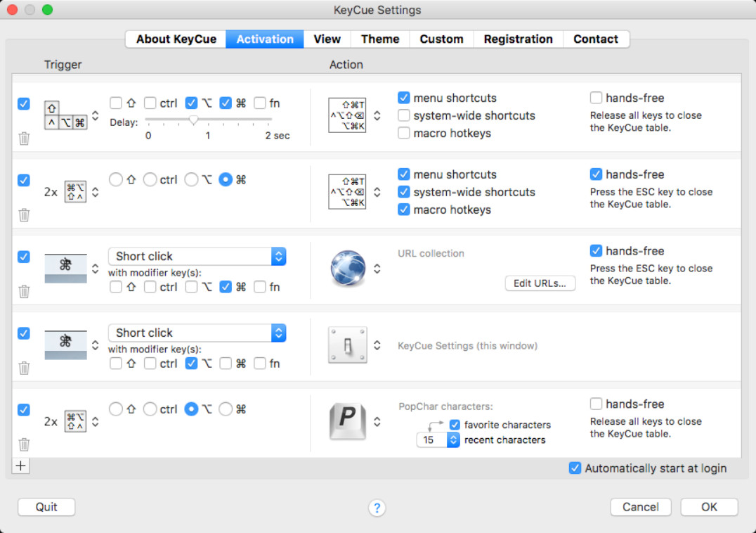Viewport: 756px width, 533px height.
Task: Open action type arrows in the Delay row
Action: (x=377, y=116)
